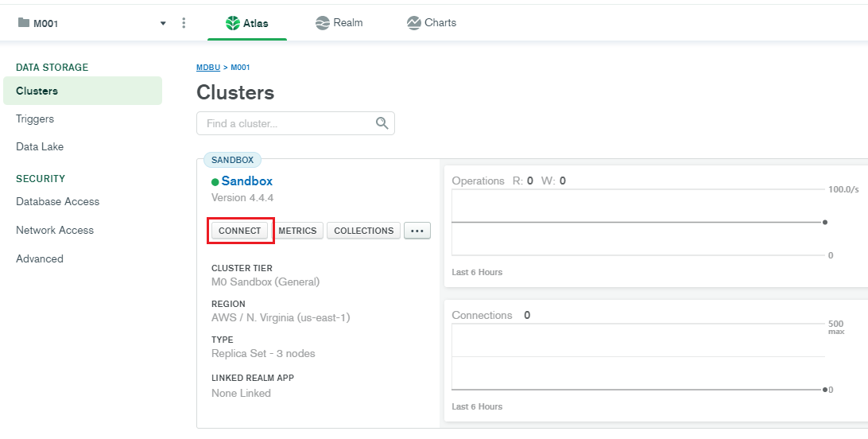Viewport: 868px width, 439px height.
Task: Click the Replica Set - 3 nodes text
Action: 264,353
